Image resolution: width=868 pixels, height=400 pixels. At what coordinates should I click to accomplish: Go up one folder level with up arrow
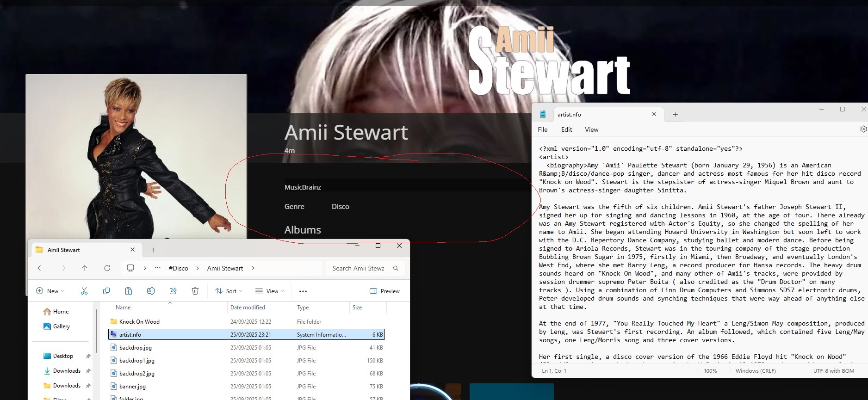pyautogui.click(x=85, y=268)
